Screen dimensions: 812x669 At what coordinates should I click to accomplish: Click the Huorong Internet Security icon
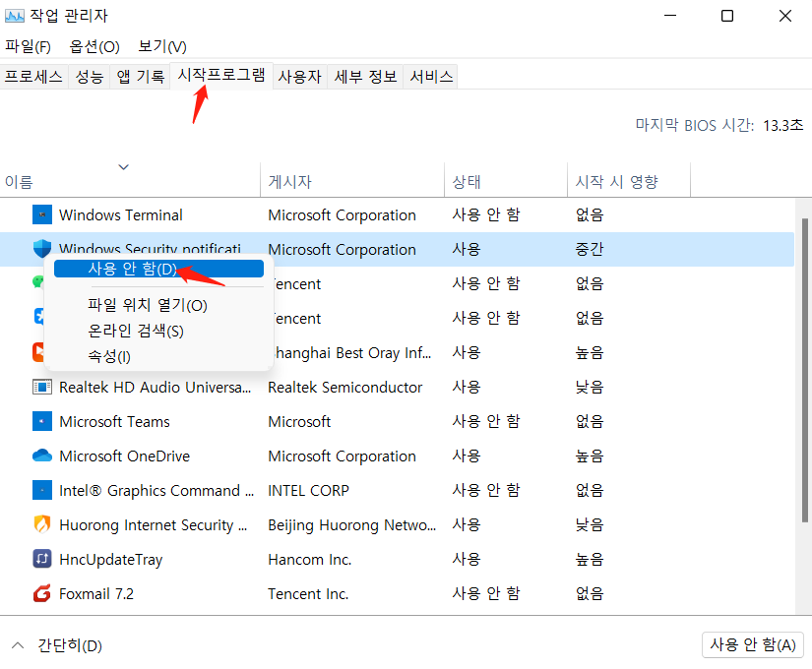[41, 524]
